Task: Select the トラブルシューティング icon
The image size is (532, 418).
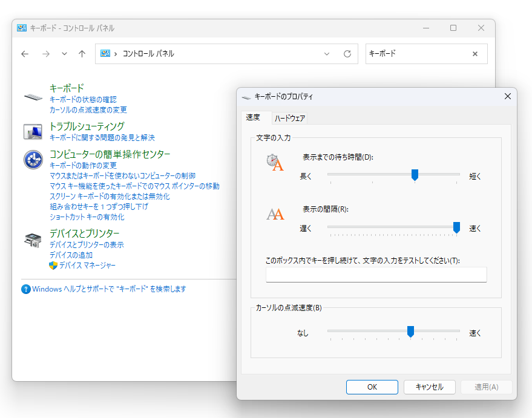Action: coord(32,131)
